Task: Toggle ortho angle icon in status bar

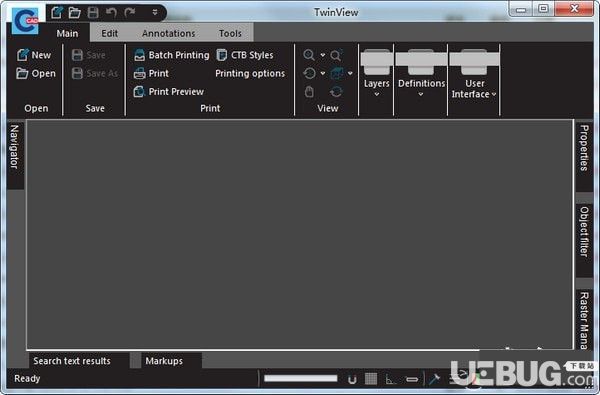Action: (x=390, y=379)
